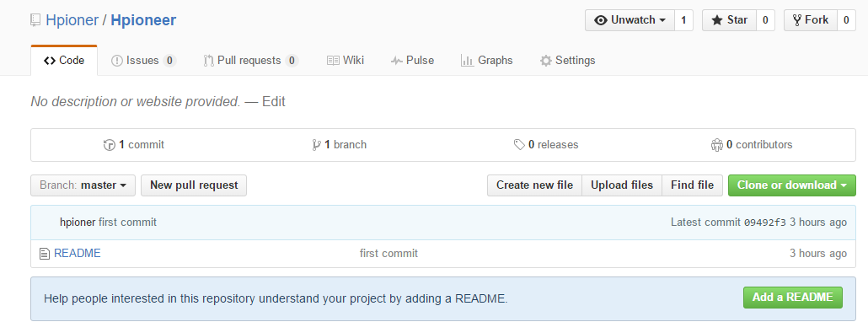The height and width of the screenshot is (322, 868).
Task: Fork this repository
Action: (811, 20)
